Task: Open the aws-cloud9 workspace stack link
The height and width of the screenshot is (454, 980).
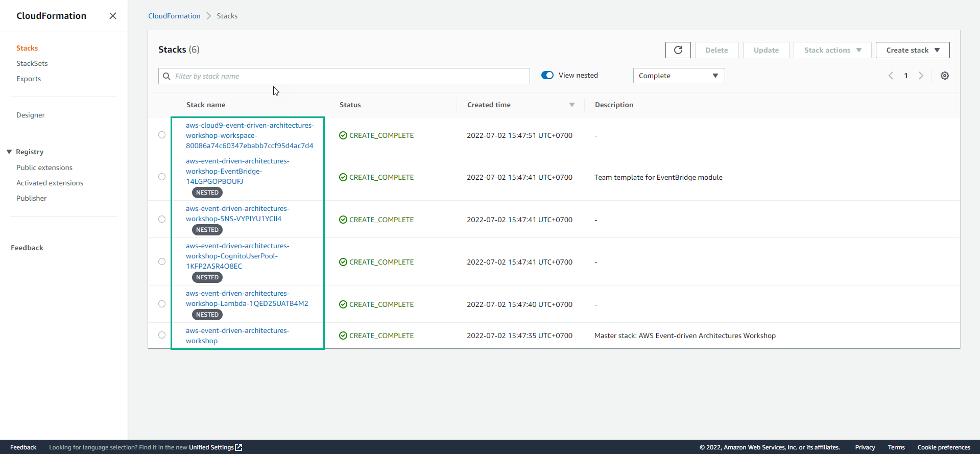Action: point(250,135)
